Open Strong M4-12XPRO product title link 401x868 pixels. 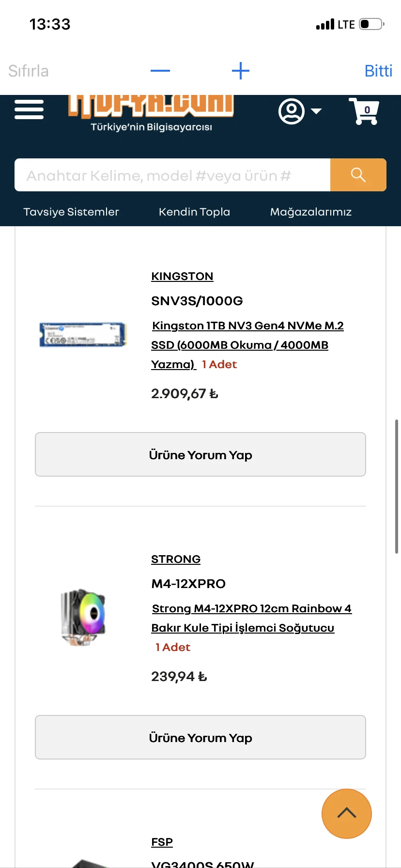(251, 618)
